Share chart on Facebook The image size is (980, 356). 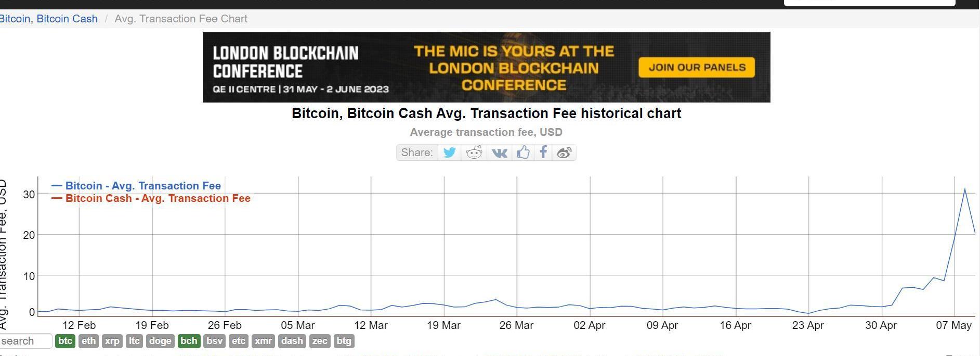(x=543, y=152)
